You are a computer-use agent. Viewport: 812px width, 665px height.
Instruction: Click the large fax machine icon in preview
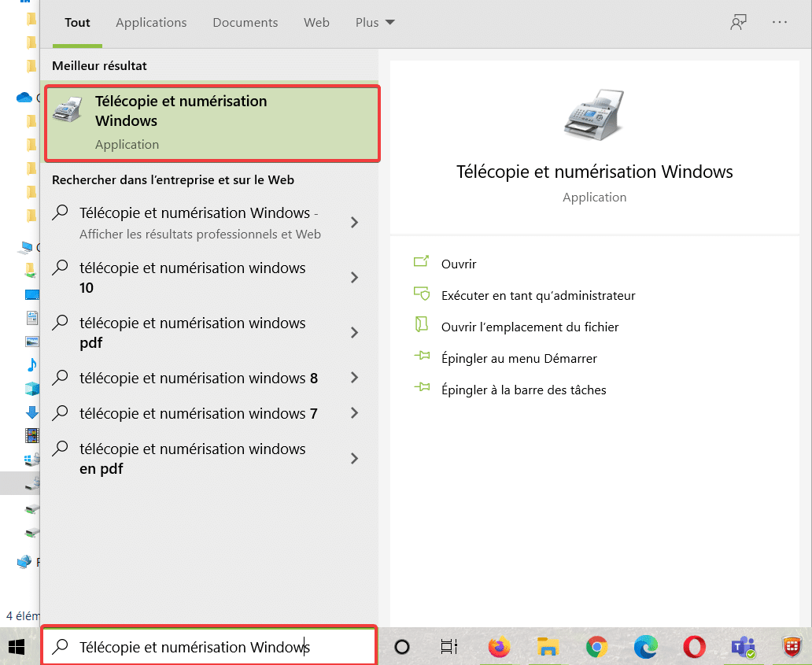coord(594,114)
